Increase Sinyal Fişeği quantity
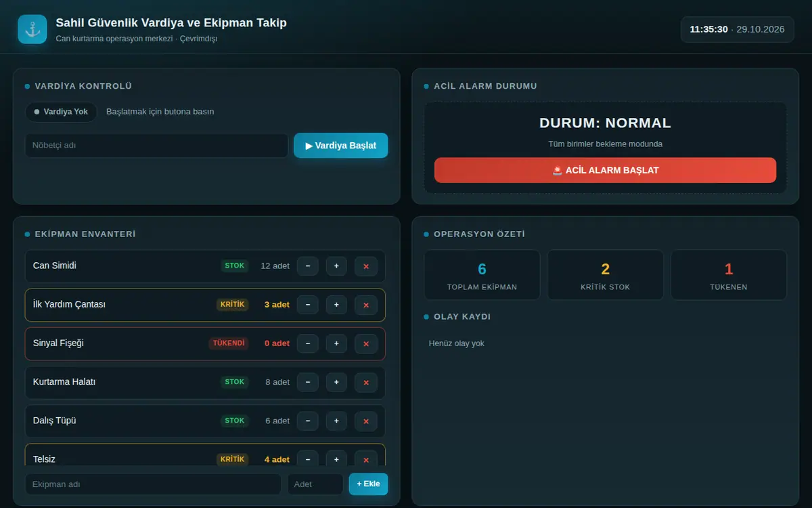Viewport: 812px width, 508px height. [x=336, y=343]
